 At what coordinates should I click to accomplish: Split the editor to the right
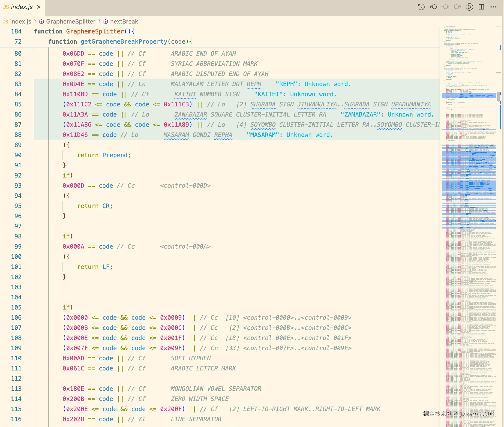click(x=481, y=7)
